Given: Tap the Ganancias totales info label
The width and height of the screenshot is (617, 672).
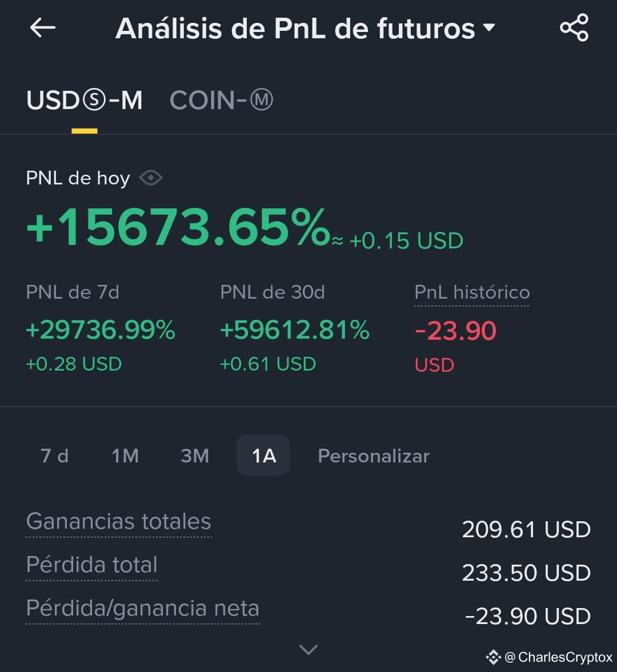Looking at the screenshot, I should [x=119, y=522].
